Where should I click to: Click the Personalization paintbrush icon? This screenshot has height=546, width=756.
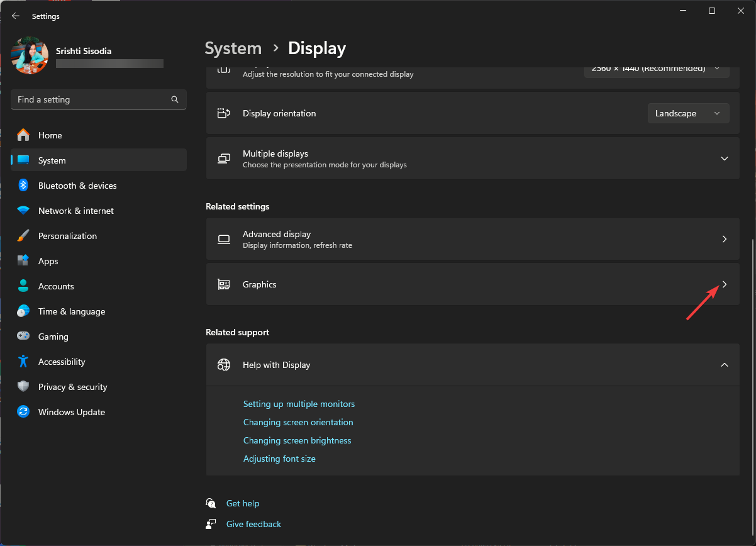23,236
